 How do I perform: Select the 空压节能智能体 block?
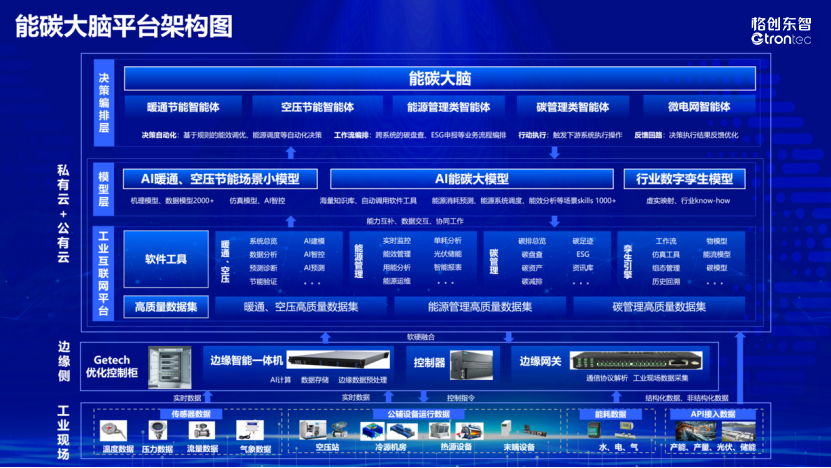(x=317, y=107)
